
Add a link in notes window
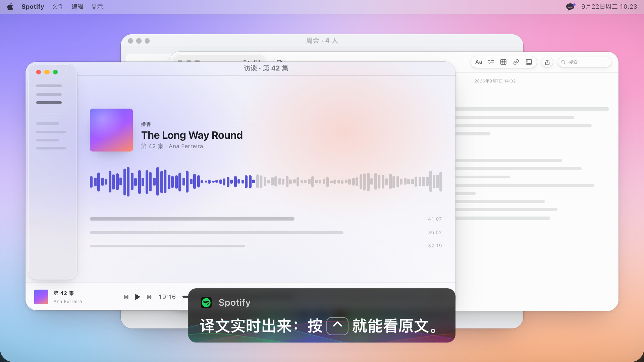click(516, 62)
